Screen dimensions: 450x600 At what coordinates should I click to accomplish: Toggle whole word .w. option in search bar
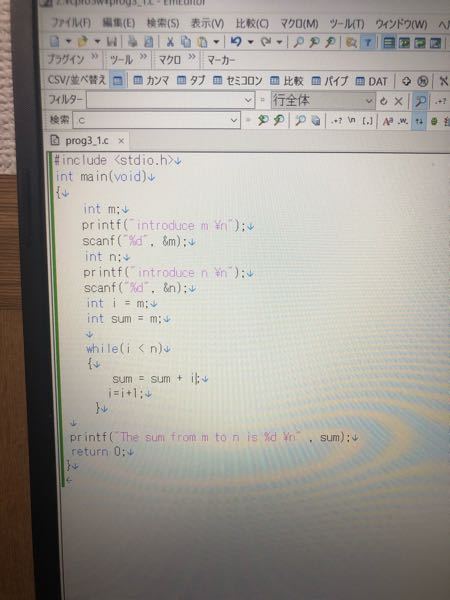(x=403, y=121)
